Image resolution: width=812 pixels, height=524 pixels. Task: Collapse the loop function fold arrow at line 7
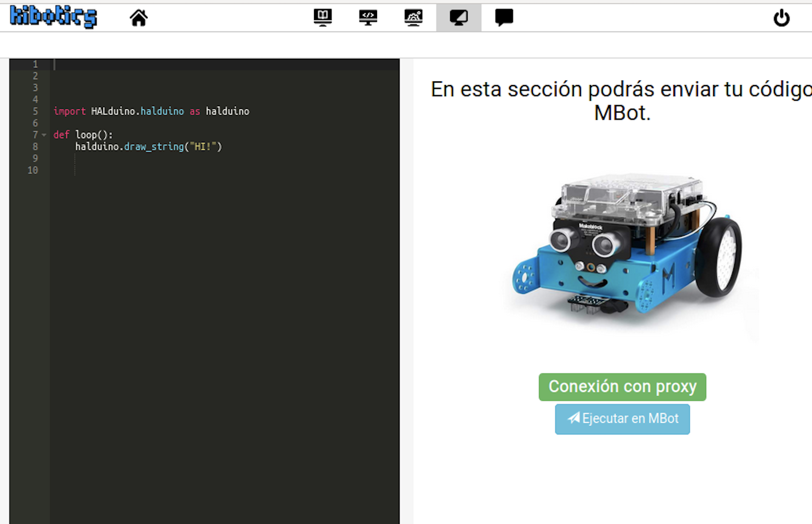click(x=44, y=135)
